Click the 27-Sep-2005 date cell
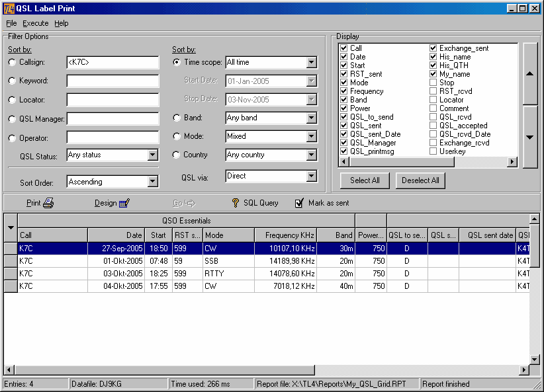Viewport: 544px width, 392px height. 116,249
